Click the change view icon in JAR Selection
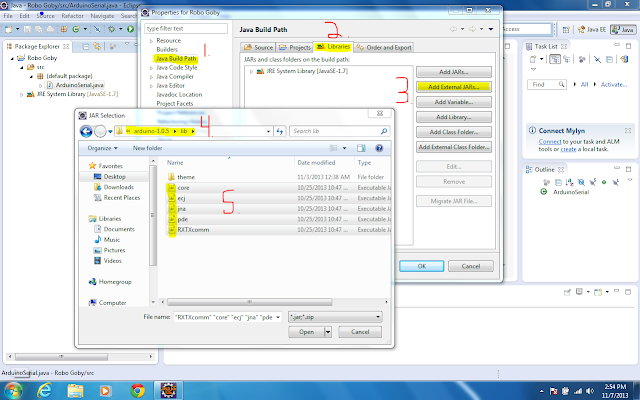 (x=333, y=148)
